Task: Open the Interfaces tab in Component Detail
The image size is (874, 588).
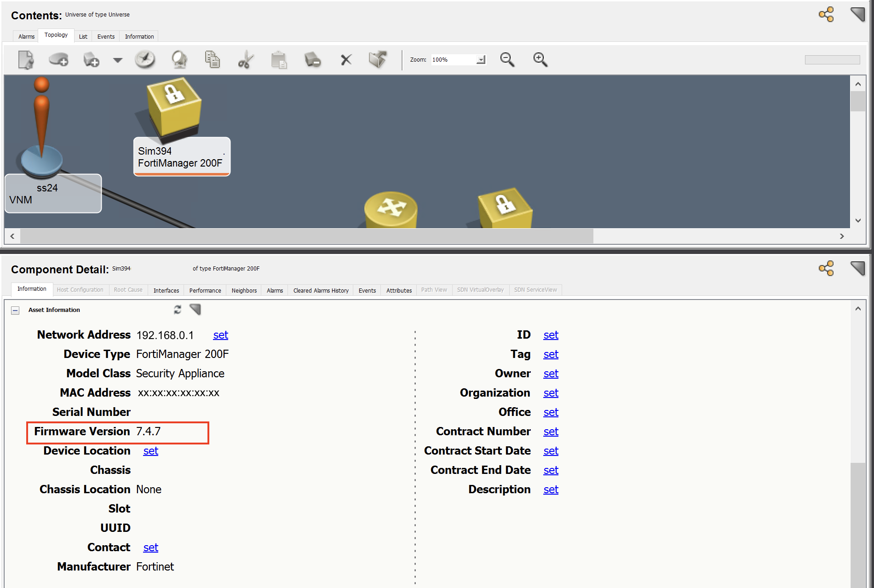Action: pyautogui.click(x=166, y=290)
